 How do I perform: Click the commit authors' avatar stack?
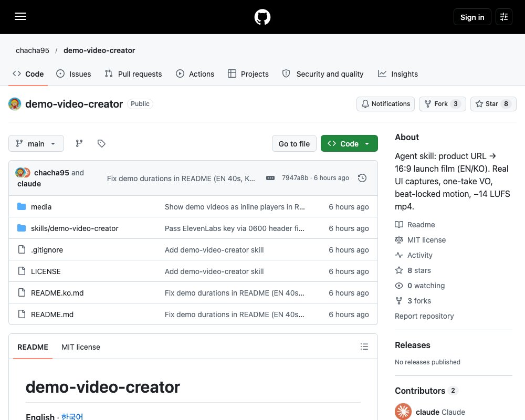coord(23,173)
